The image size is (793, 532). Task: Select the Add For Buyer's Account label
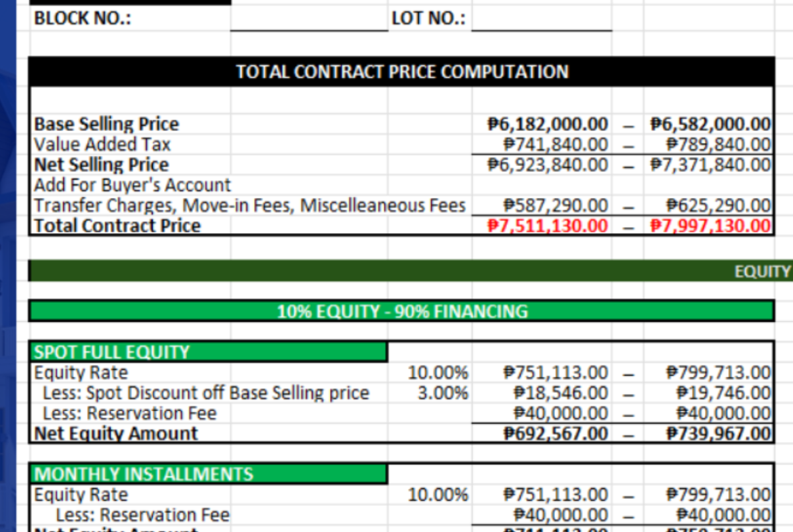tap(133, 185)
